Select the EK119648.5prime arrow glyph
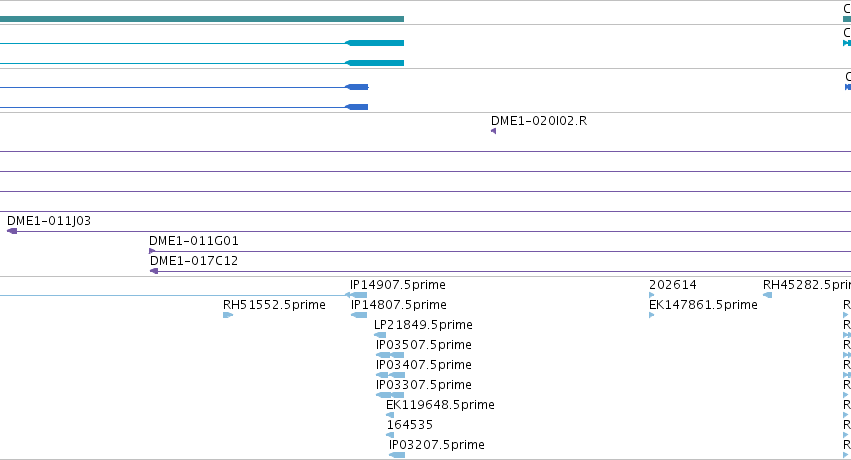The height and width of the screenshot is (460, 851). pos(390,415)
